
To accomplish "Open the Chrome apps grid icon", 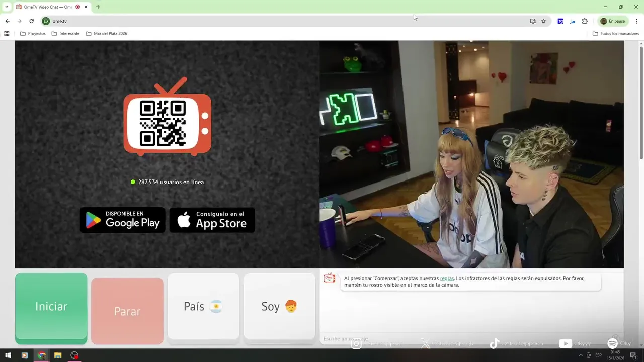I will click(7, 34).
